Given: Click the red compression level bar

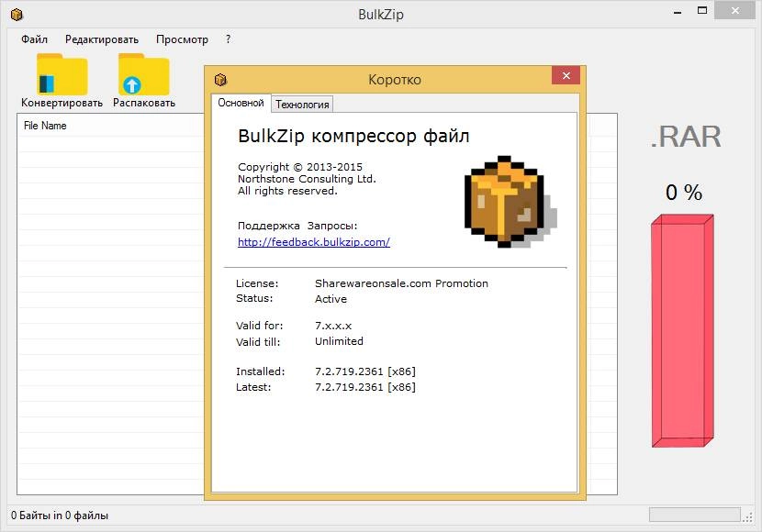Looking at the screenshot, I should pos(682,330).
